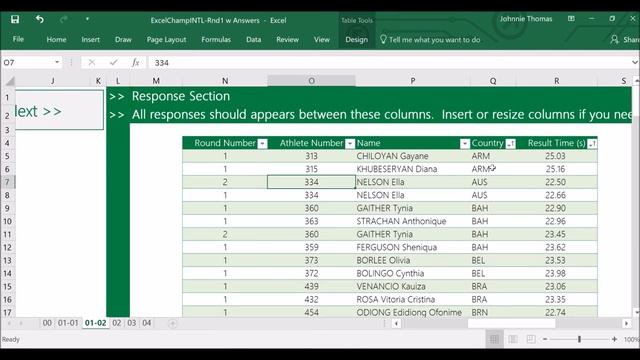Open the Ribbon Display Options icon
640x360 pixels.
[571, 19]
